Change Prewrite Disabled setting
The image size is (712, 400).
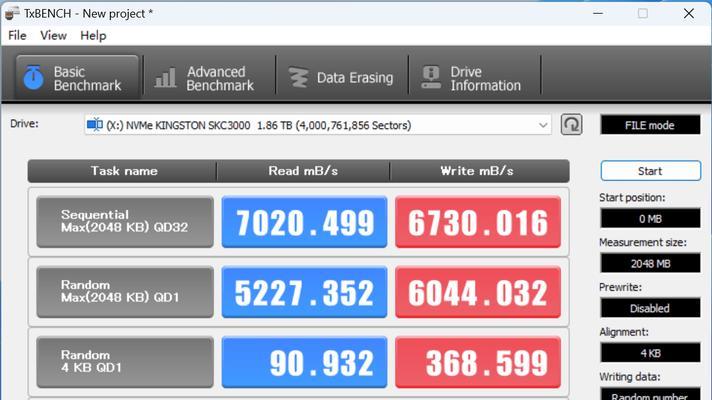(x=650, y=308)
